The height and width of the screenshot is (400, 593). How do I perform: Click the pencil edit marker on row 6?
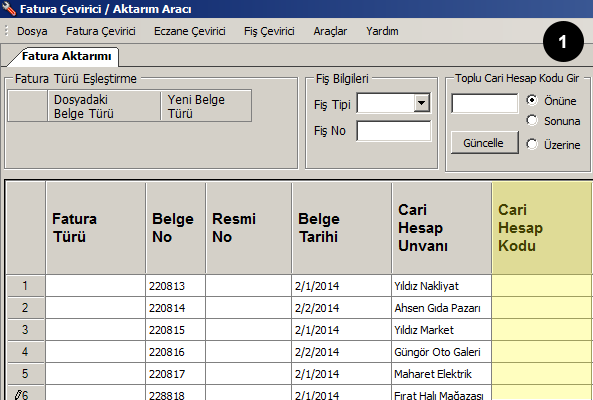(x=18, y=395)
